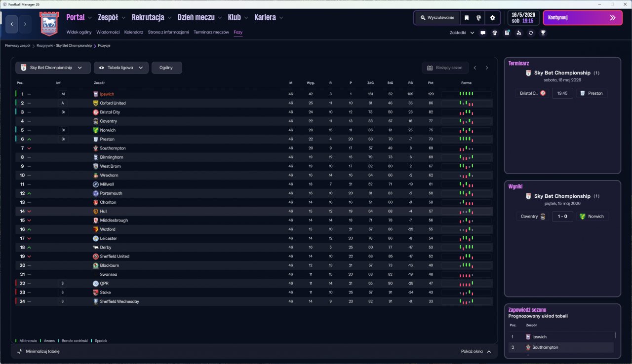Click the Wyszukiwanie search field
The width and height of the screenshot is (632, 364).
pos(437,18)
